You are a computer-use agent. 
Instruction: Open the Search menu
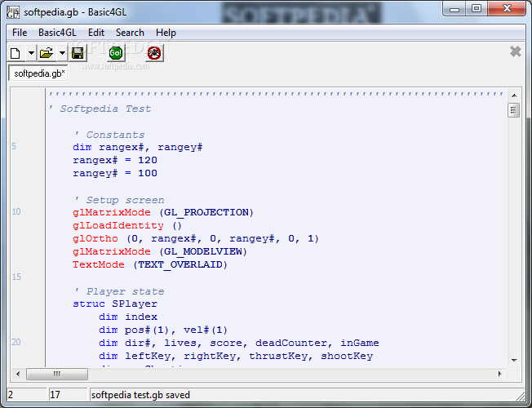pos(130,33)
